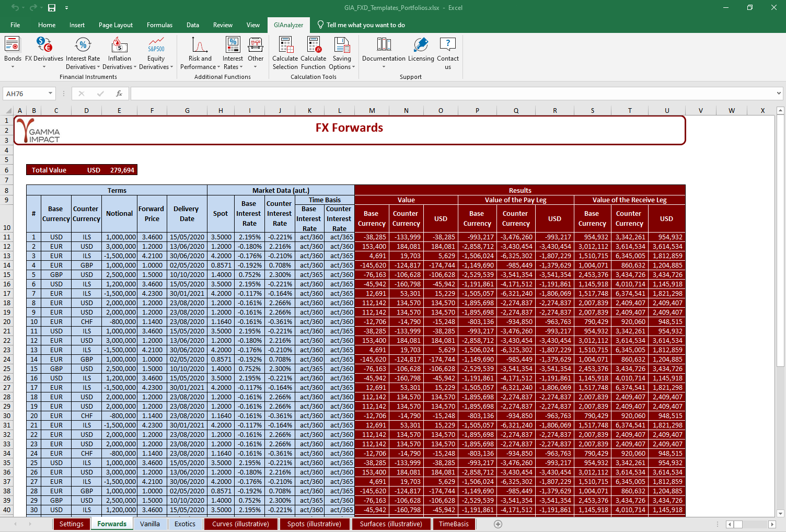Open Licensing information
786x532 pixels.
(421, 50)
